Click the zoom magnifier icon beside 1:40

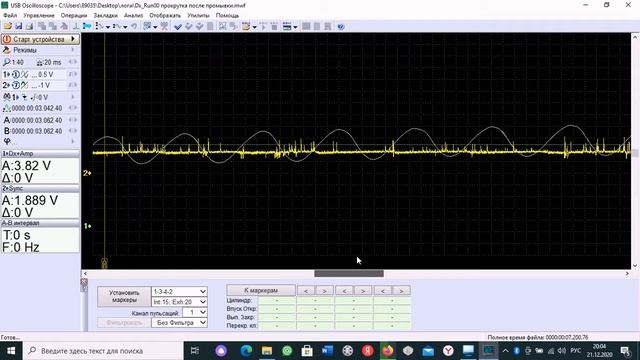tap(7, 62)
